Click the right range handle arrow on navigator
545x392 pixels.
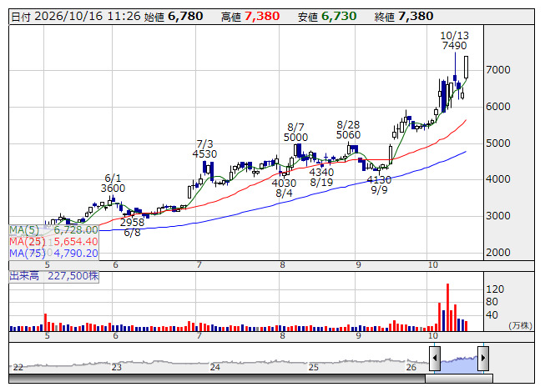click(483, 358)
